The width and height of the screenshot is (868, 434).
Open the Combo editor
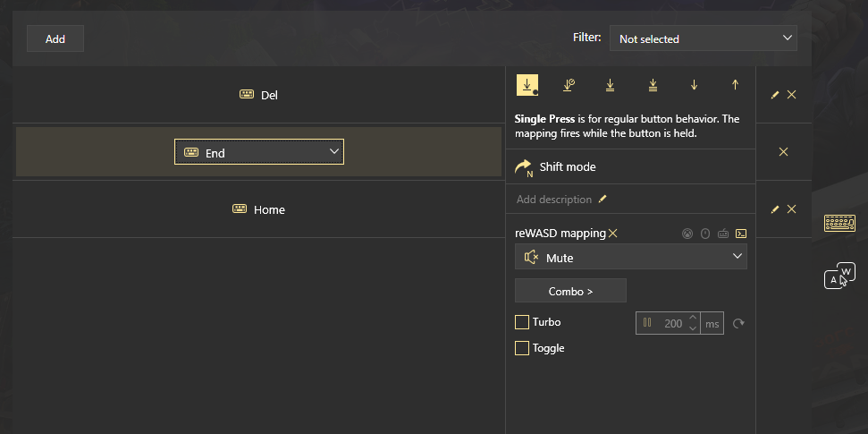pos(570,291)
